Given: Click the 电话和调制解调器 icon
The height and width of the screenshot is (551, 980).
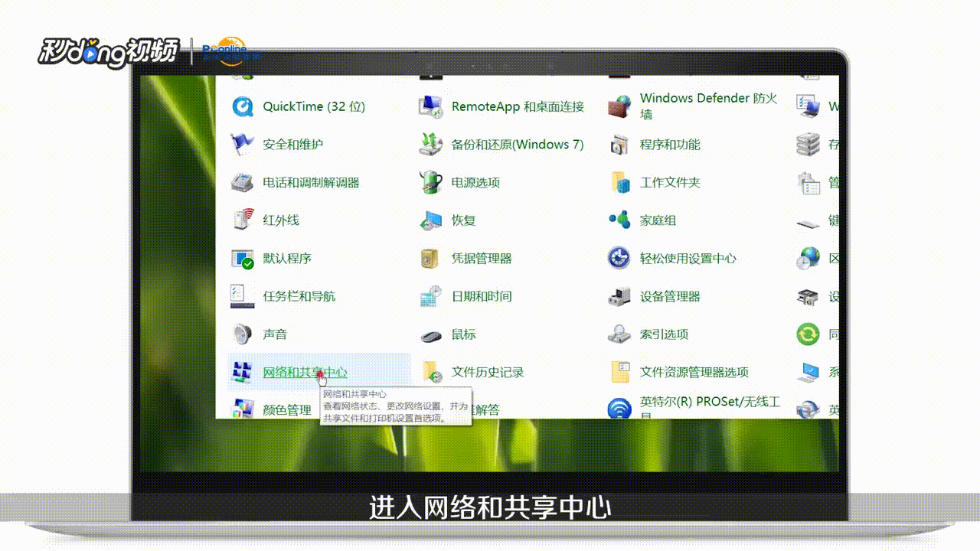Looking at the screenshot, I should coord(243,182).
